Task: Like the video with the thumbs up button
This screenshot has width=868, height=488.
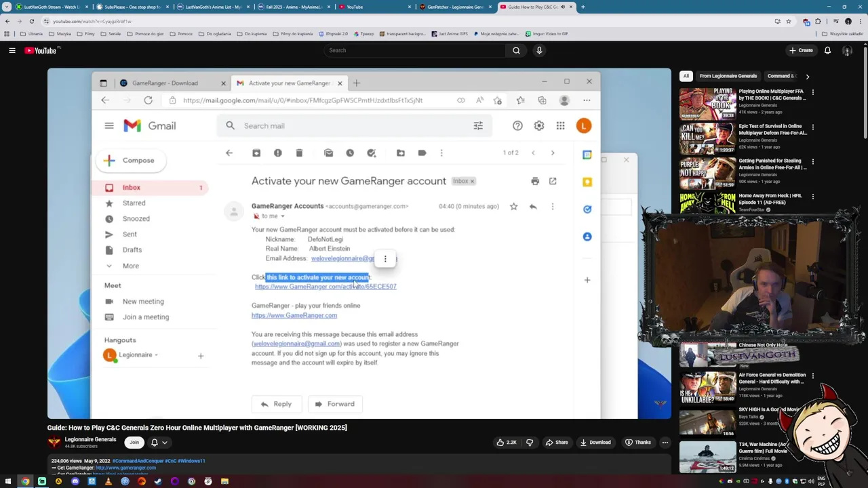Action: pyautogui.click(x=507, y=443)
